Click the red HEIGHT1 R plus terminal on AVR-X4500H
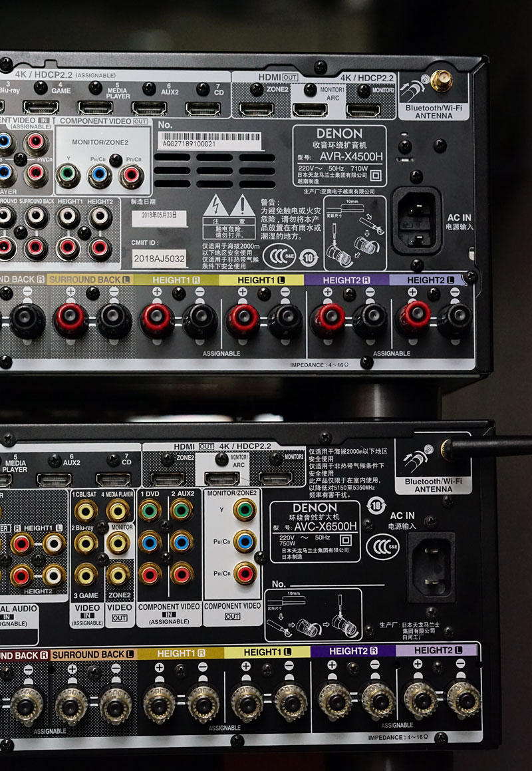Screen dimensions: 532x771 click(x=156, y=321)
